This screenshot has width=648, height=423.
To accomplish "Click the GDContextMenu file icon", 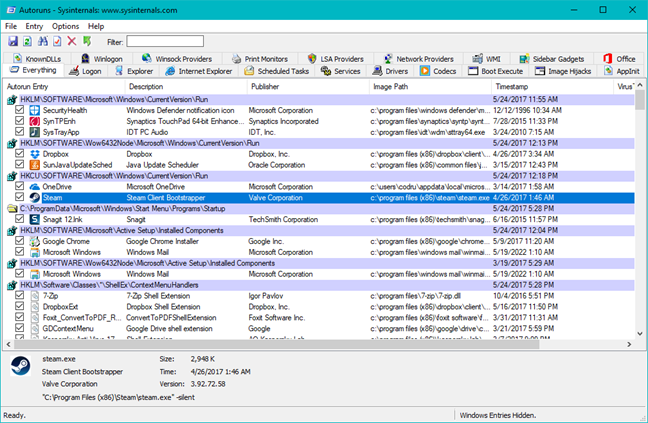I will pos(35,329).
